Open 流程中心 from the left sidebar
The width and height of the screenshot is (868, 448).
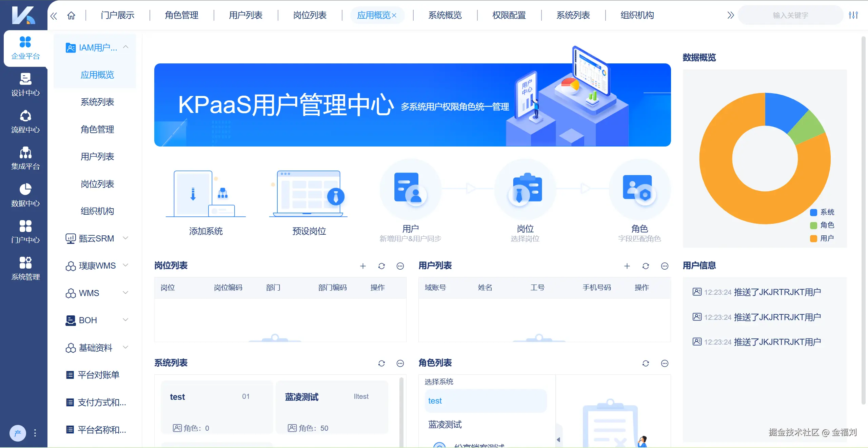pos(25,121)
